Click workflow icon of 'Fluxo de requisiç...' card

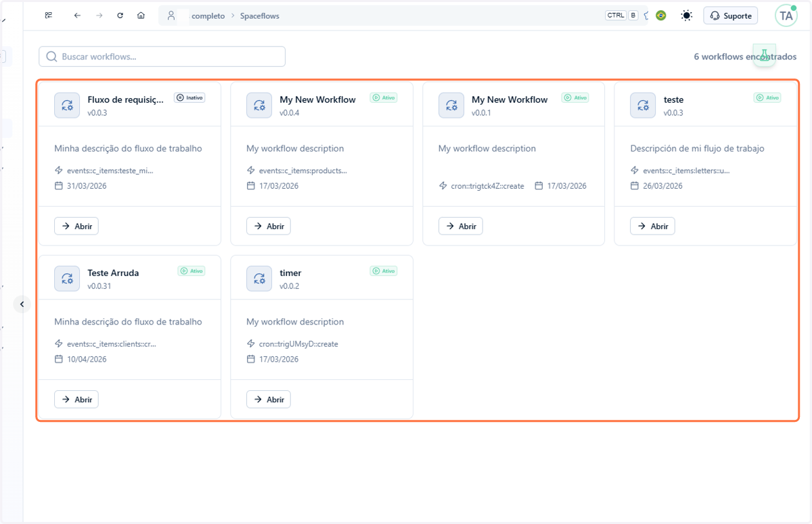pyautogui.click(x=67, y=105)
